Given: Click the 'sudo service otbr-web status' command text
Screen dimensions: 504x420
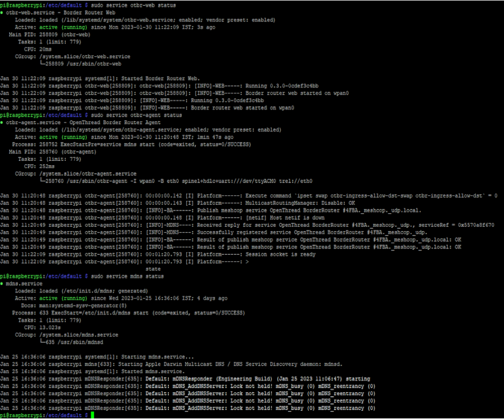Looking at the screenshot, I should pos(131,5).
